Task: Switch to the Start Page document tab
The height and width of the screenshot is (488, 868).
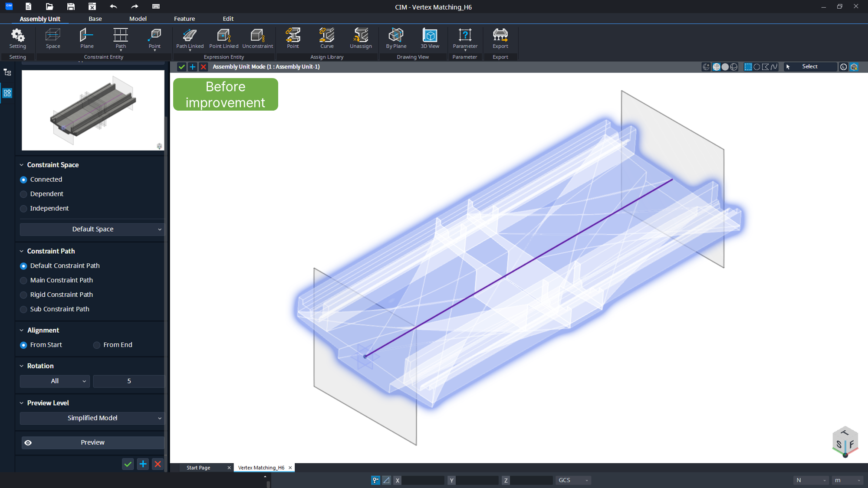Action: pos(198,468)
